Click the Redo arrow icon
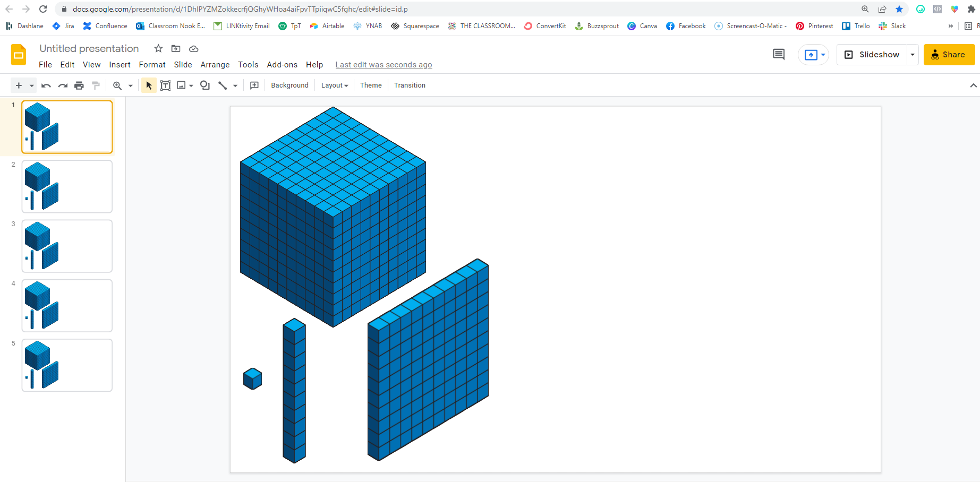The image size is (980, 482). click(63, 85)
